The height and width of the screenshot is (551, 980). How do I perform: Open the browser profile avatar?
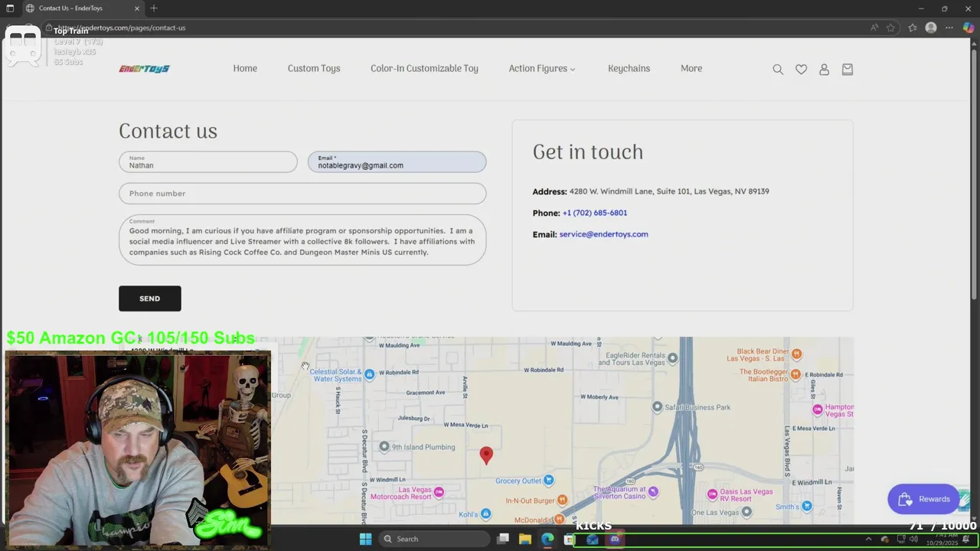pyautogui.click(x=931, y=28)
